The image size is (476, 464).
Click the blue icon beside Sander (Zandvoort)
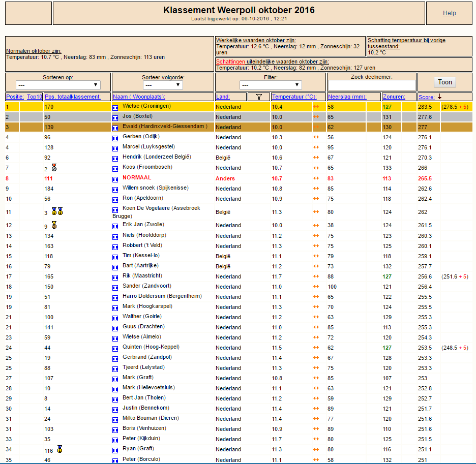click(115, 287)
